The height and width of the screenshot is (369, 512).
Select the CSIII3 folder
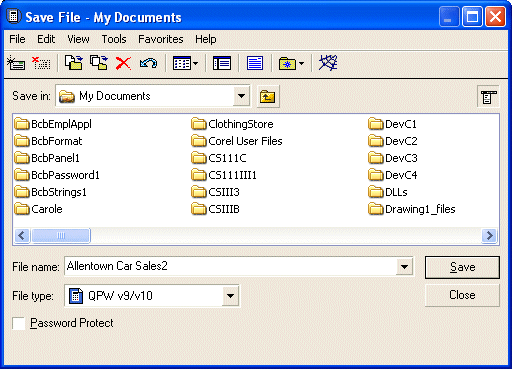point(216,192)
